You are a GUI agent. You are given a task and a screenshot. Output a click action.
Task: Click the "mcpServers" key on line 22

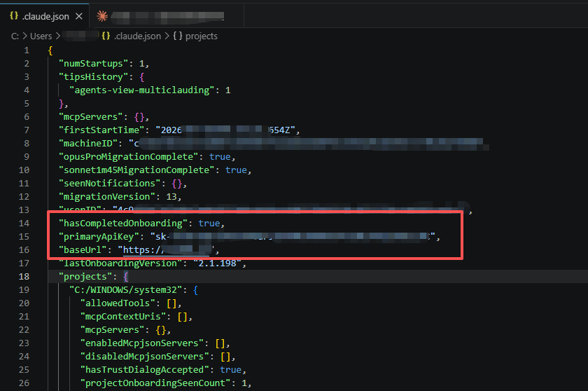[x=112, y=330]
